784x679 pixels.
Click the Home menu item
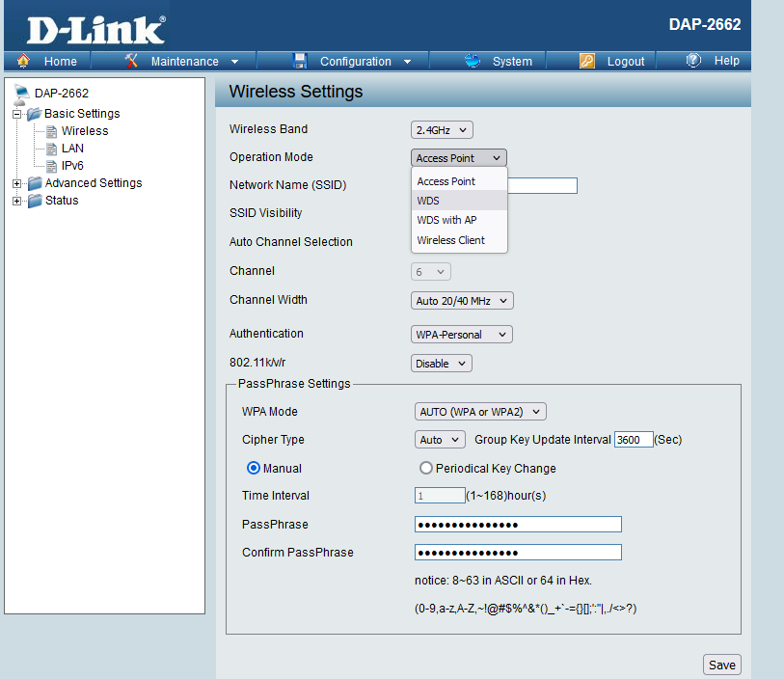pyautogui.click(x=60, y=62)
